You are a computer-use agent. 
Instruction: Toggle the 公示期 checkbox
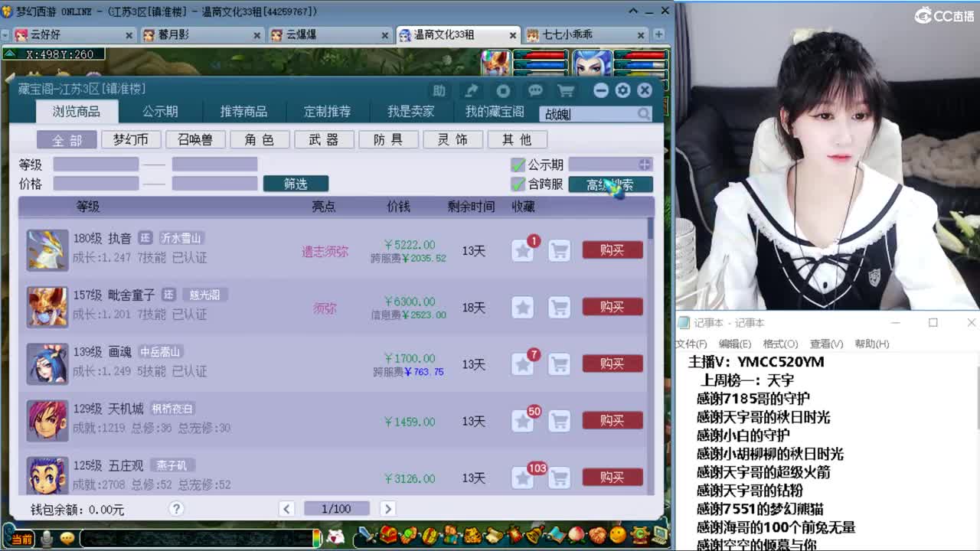[x=518, y=165]
